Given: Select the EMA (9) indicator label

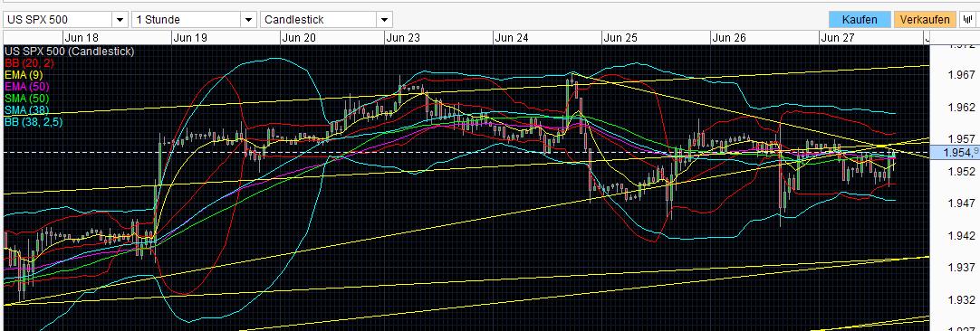Looking at the screenshot, I should [24, 75].
